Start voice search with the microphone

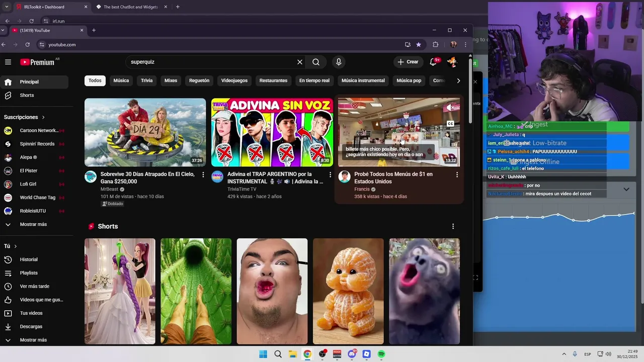(x=339, y=62)
